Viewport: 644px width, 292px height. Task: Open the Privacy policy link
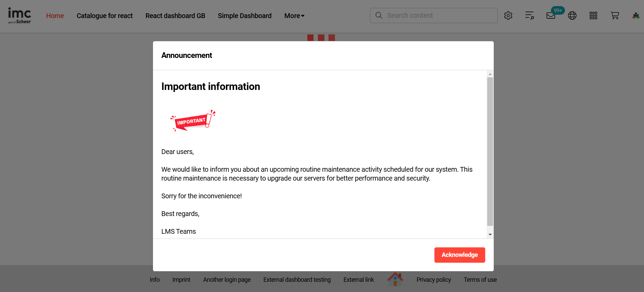(433, 280)
